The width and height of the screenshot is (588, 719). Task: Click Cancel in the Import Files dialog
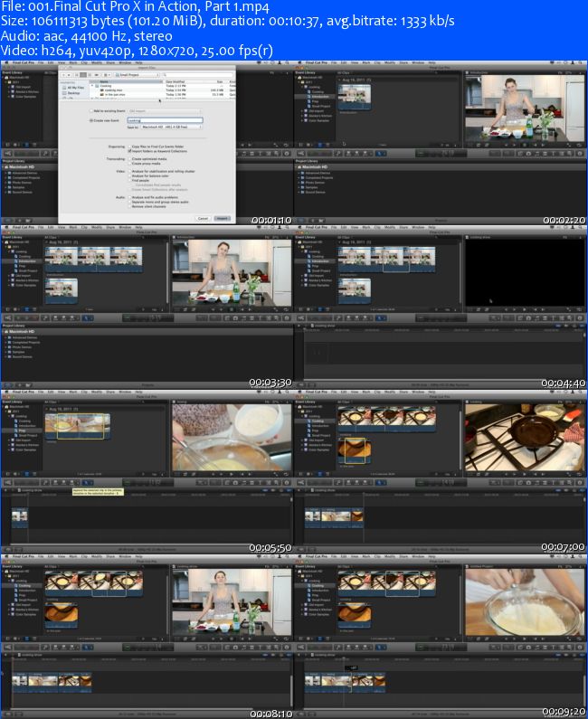click(203, 218)
